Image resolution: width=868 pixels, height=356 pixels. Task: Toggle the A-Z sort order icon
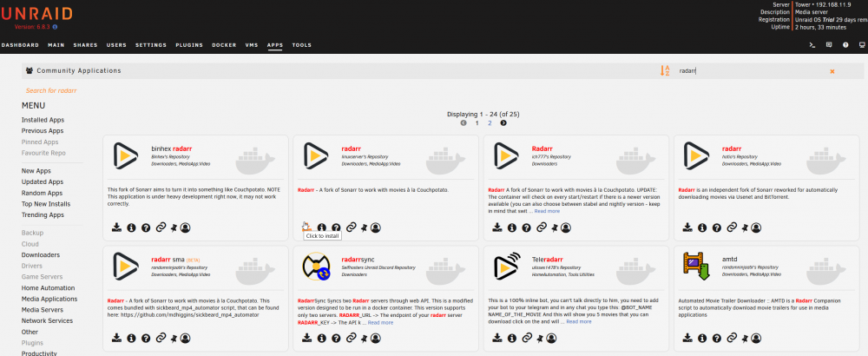665,71
